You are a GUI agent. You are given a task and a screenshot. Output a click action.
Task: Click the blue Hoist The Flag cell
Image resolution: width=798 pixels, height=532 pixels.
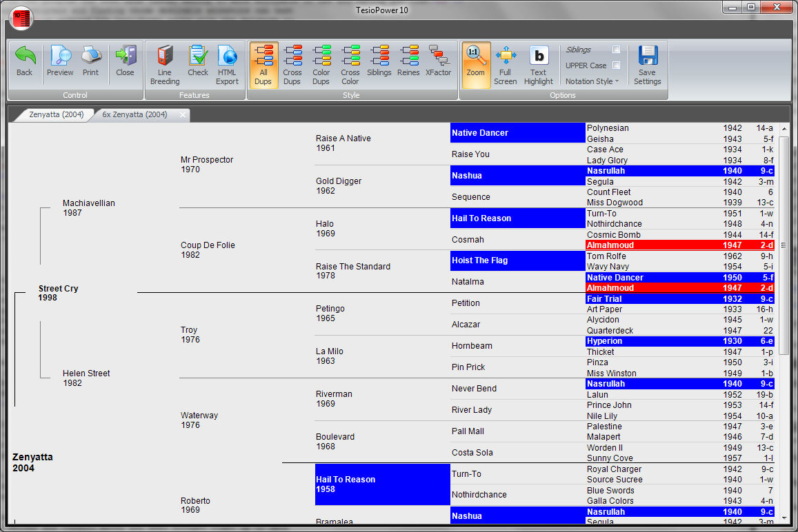[x=517, y=260]
